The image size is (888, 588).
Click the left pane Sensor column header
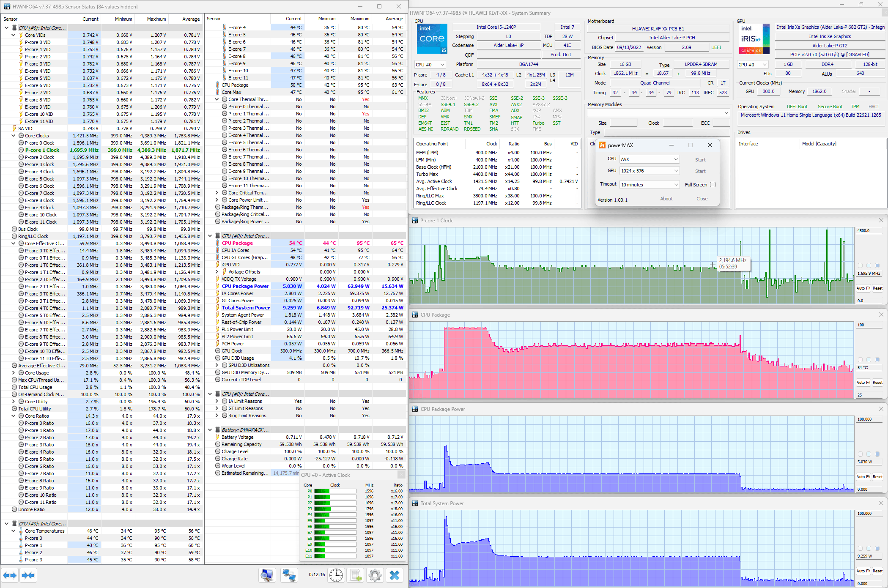[34, 19]
